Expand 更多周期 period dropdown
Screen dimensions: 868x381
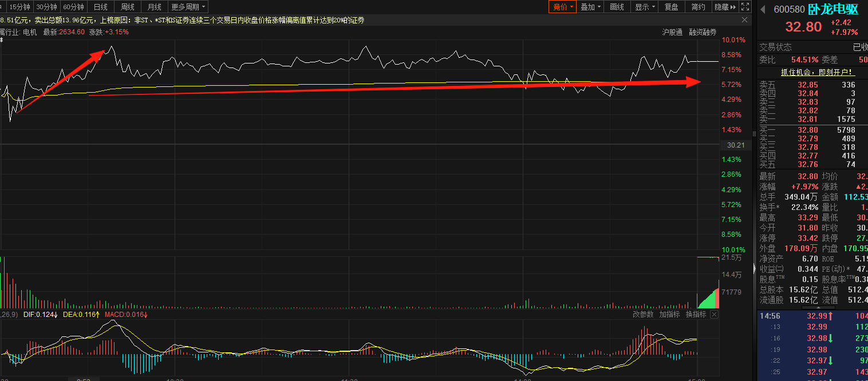[x=188, y=7]
